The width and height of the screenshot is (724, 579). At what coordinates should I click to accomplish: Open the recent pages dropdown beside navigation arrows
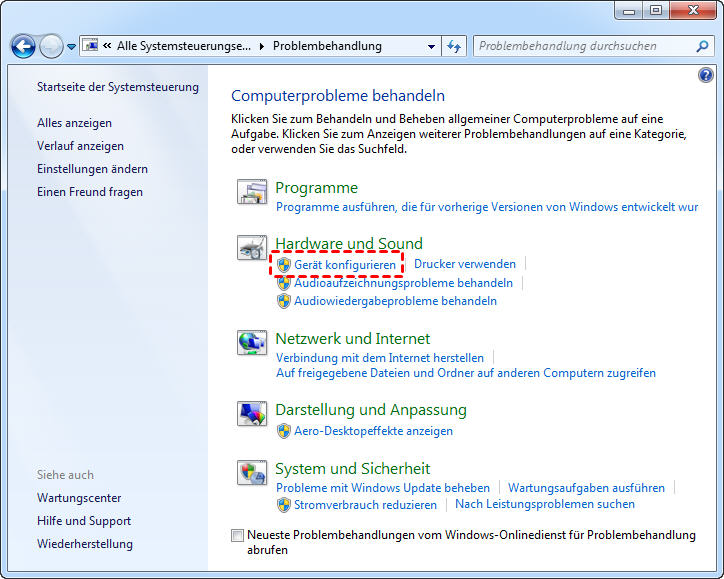(x=71, y=47)
